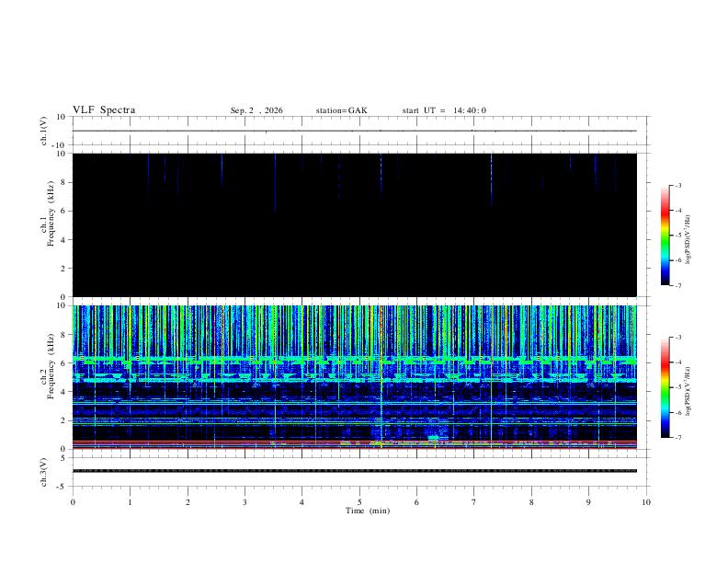
Task: Click the 0 minute tick label on time axis
Action: coord(73,502)
